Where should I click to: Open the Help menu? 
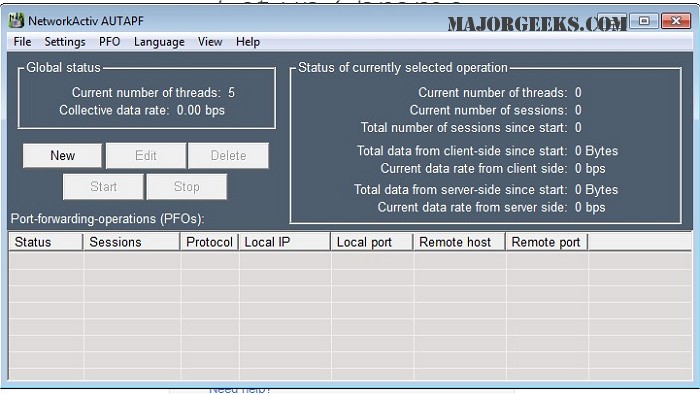(x=248, y=42)
